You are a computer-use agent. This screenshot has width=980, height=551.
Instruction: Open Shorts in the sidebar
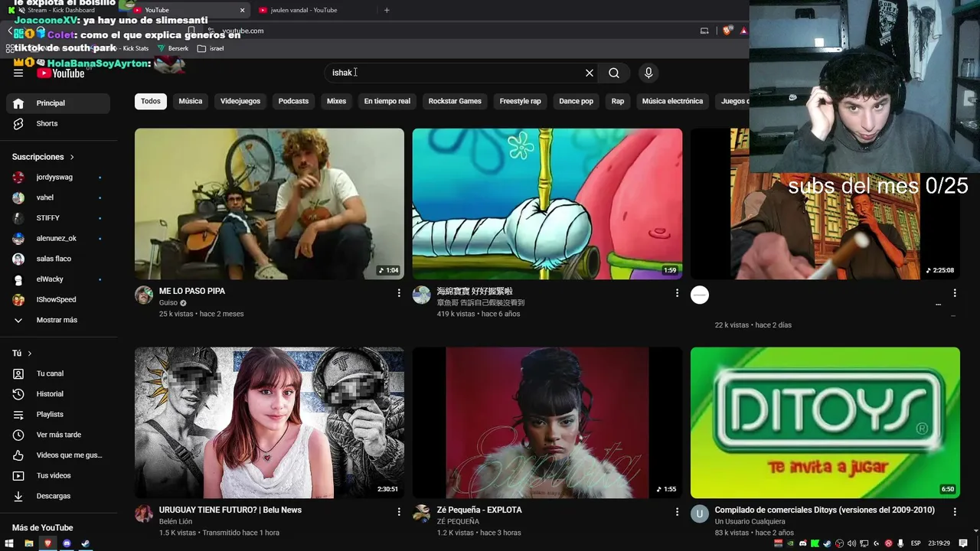pyautogui.click(x=58, y=123)
